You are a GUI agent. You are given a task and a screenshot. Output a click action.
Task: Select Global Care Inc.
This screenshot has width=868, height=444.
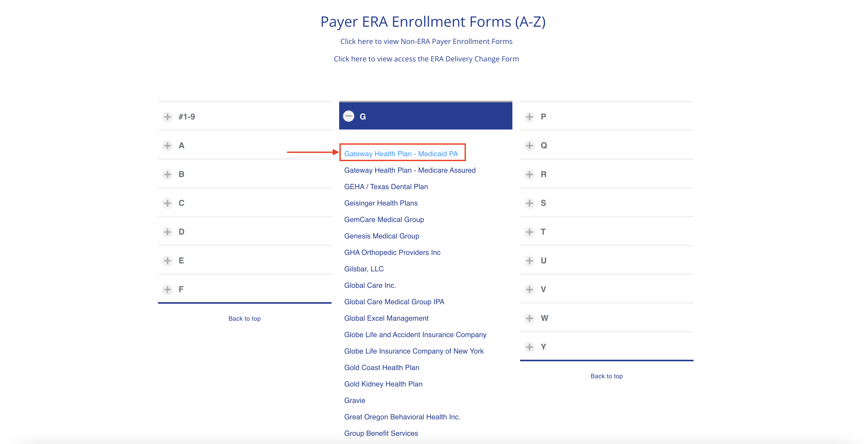pos(370,286)
